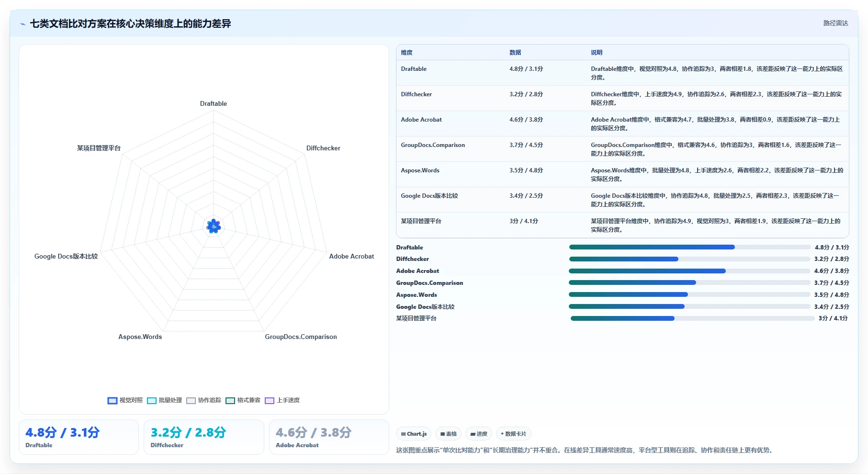Click the 表格 tag chip

[x=449, y=434]
